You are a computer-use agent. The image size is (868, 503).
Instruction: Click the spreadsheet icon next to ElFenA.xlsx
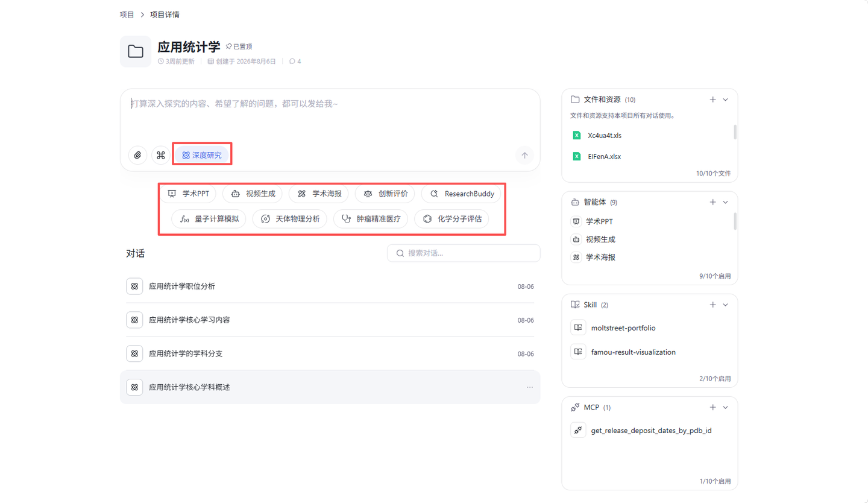click(x=576, y=156)
